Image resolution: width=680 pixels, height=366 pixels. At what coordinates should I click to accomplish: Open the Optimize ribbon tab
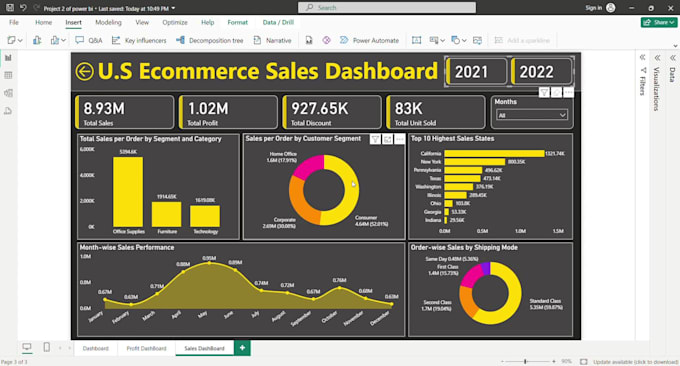click(175, 22)
